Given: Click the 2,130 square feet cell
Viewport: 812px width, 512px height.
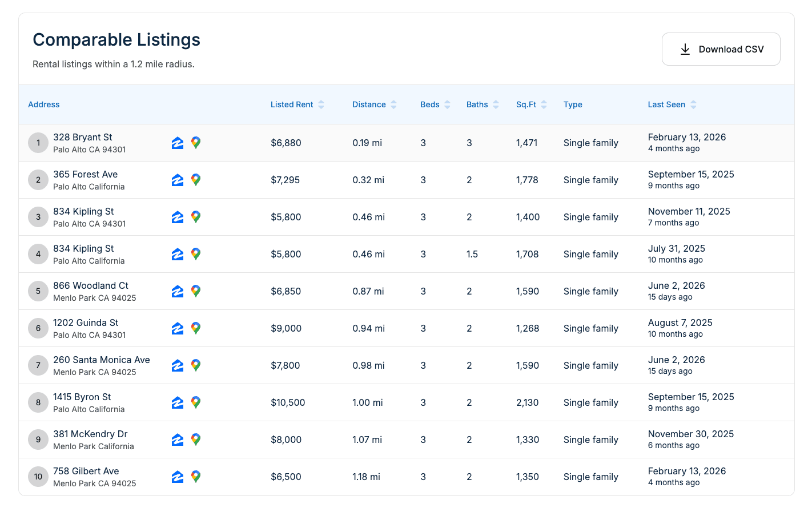Looking at the screenshot, I should pyautogui.click(x=528, y=402).
